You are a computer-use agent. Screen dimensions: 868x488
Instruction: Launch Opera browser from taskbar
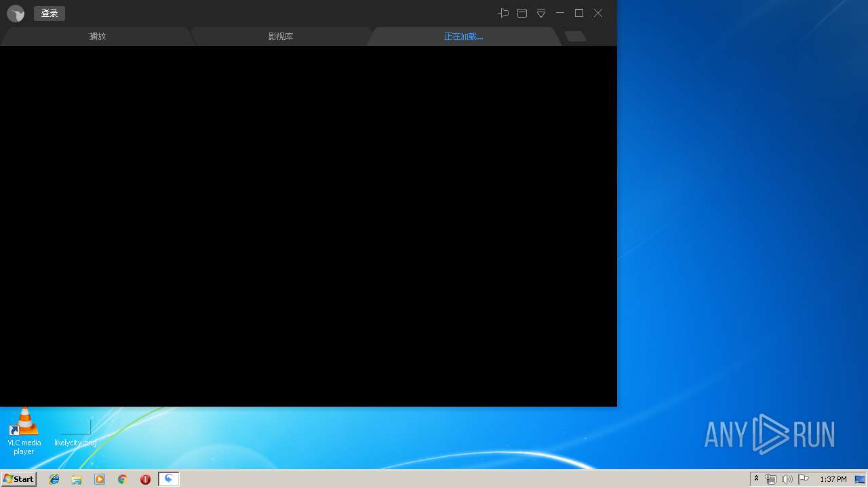[145, 479]
